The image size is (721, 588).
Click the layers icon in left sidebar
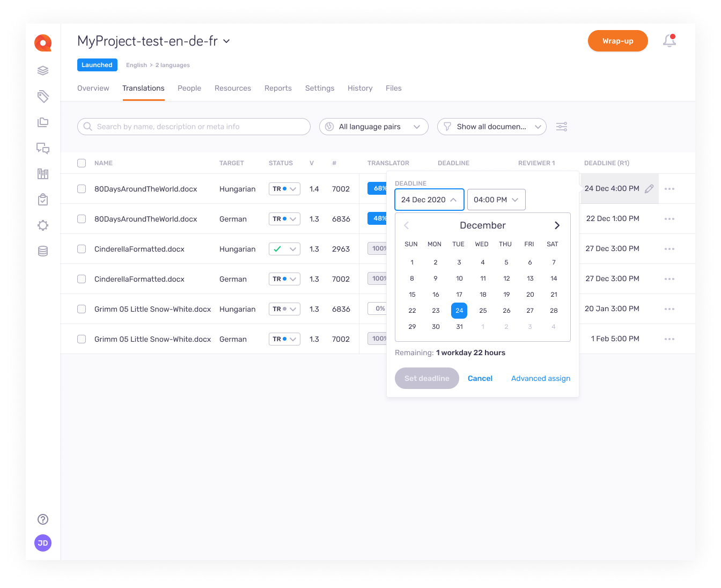pos(43,70)
